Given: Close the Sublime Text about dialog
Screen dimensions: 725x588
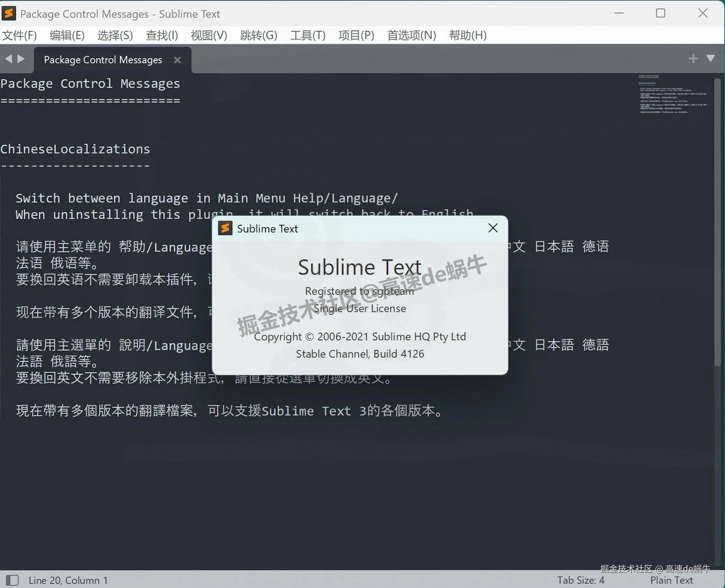Looking at the screenshot, I should point(493,228).
